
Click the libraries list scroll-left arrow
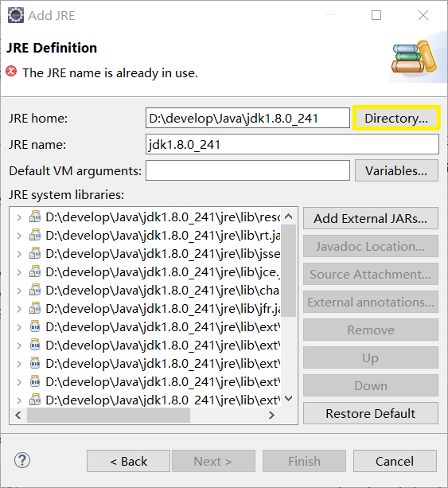pos(18,415)
